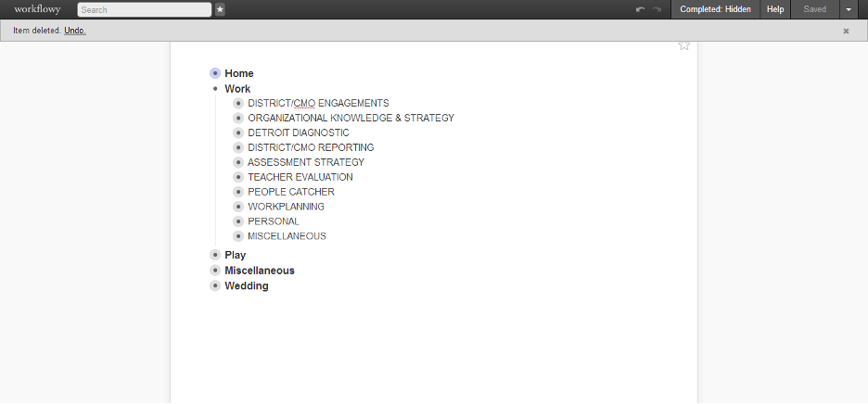Click the undo arrow icon
Viewport: 868px width, 404px height.
tap(640, 9)
